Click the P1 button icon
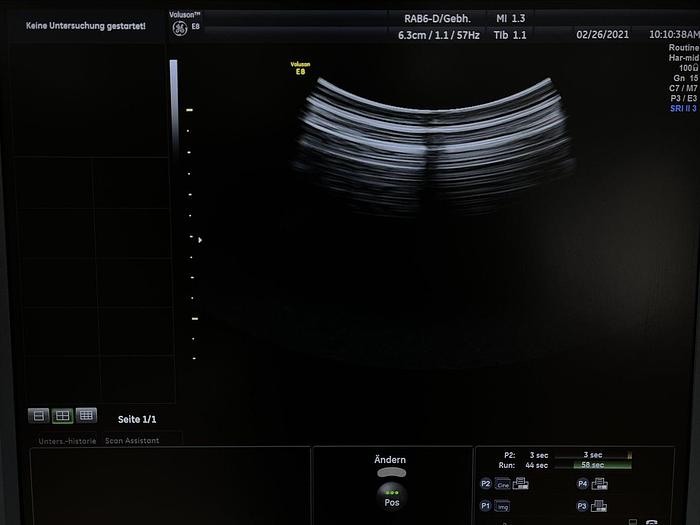This screenshot has width=700, height=525. click(x=485, y=506)
